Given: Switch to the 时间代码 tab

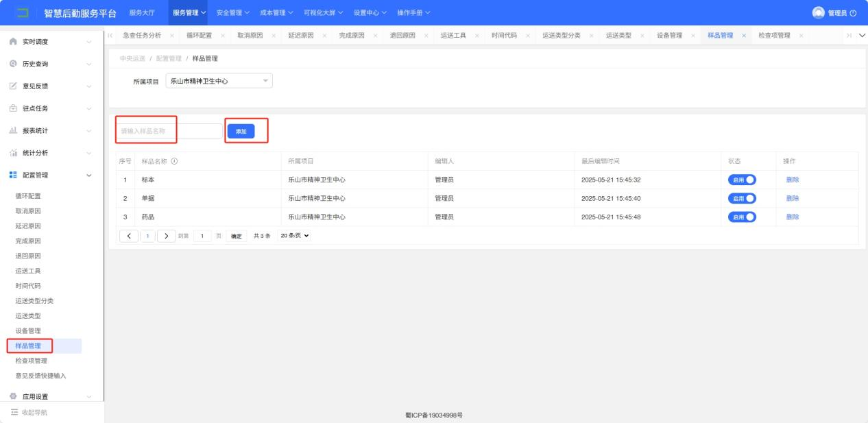Looking at the screenshot, I should click(x=504, y=36).
